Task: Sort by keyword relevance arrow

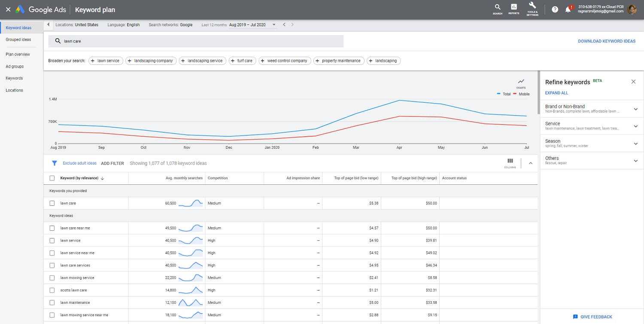Action: pos(102,178)
